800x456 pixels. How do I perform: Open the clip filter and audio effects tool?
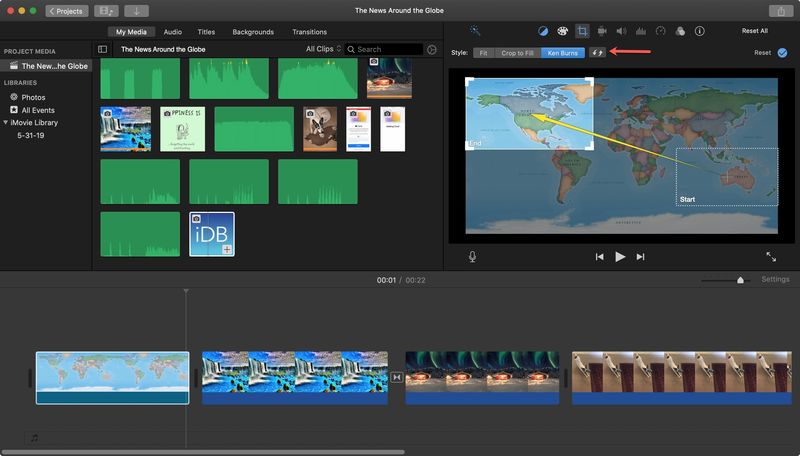680,31
